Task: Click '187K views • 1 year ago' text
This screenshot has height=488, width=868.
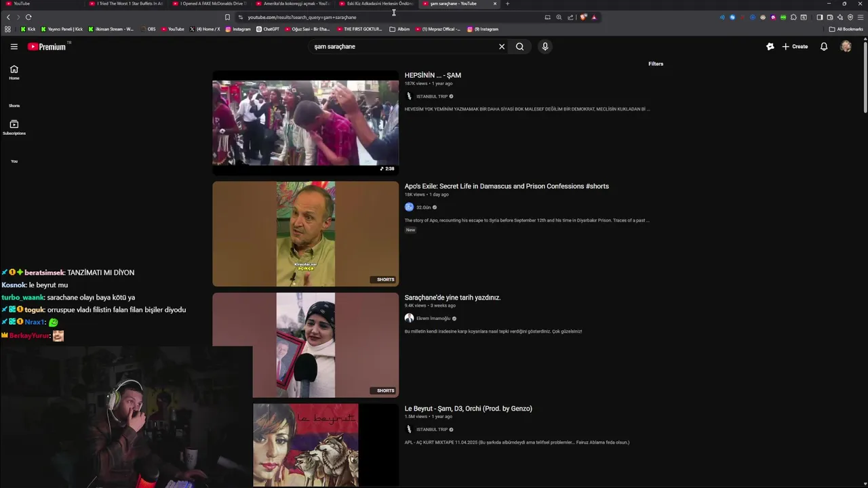Action: click(429, 83)
